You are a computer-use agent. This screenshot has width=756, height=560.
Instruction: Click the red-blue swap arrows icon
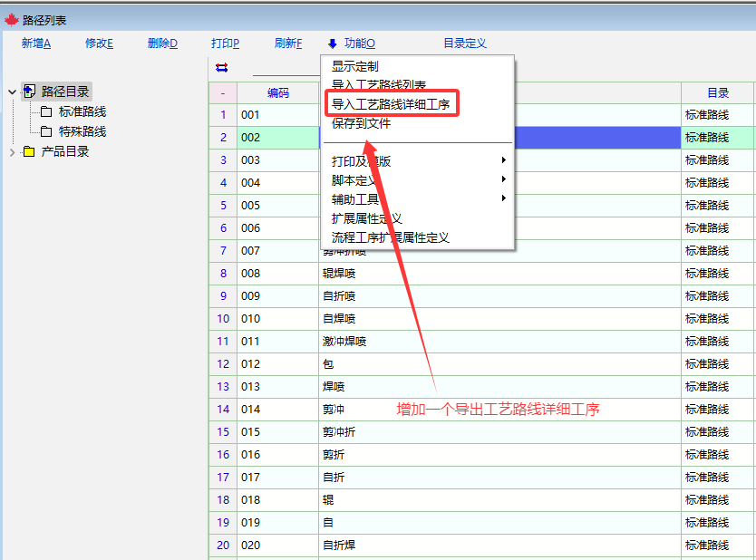pyautogui.click(x=222, y=68)
